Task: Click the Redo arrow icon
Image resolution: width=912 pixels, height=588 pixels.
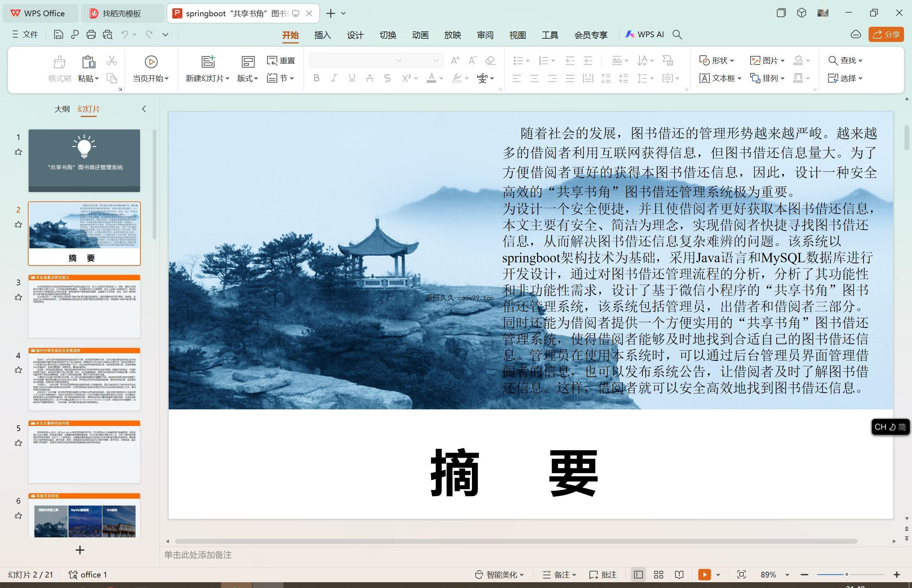Action: point(149,34)
